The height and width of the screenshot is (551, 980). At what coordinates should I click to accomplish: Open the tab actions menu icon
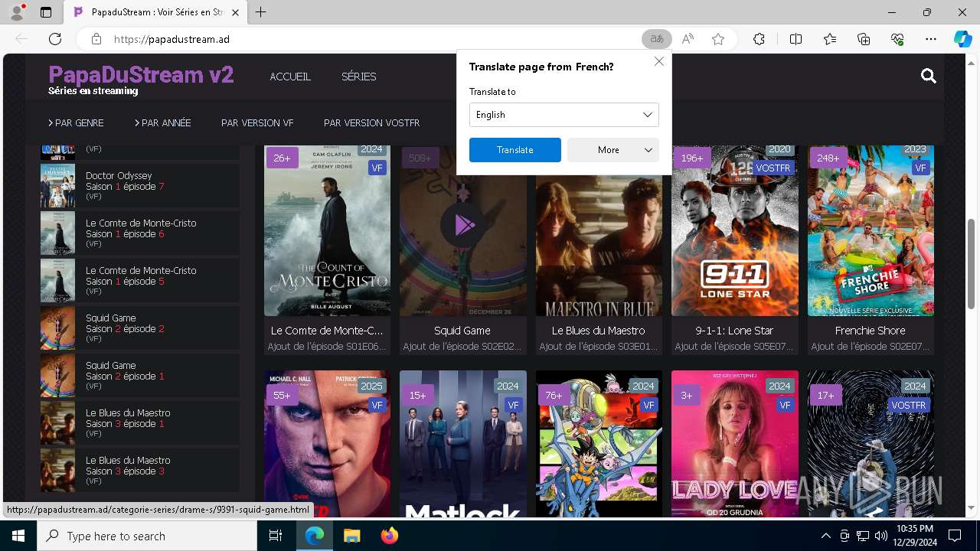pos(46,12)
